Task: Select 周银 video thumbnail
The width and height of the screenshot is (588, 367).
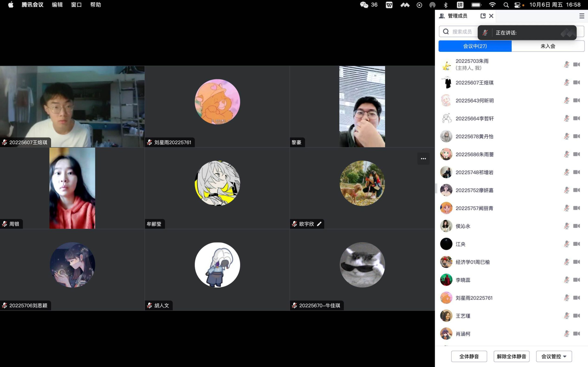Action: 72,188
